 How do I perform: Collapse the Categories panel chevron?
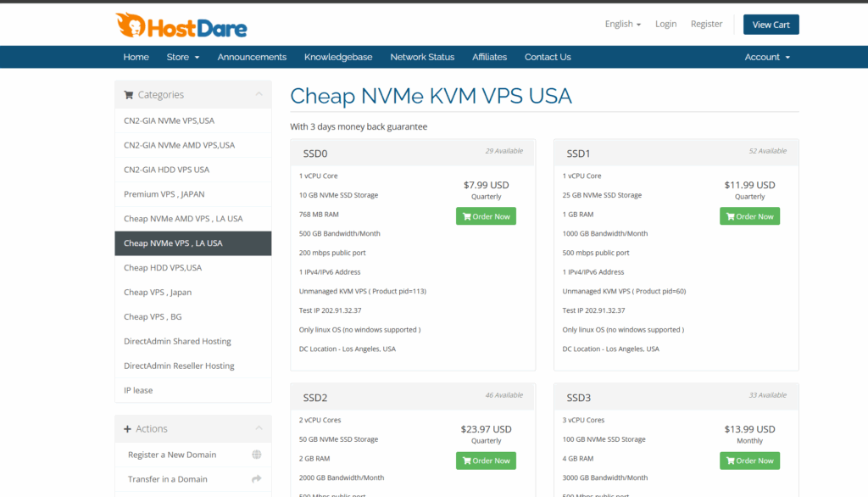(x=259, y=94)
